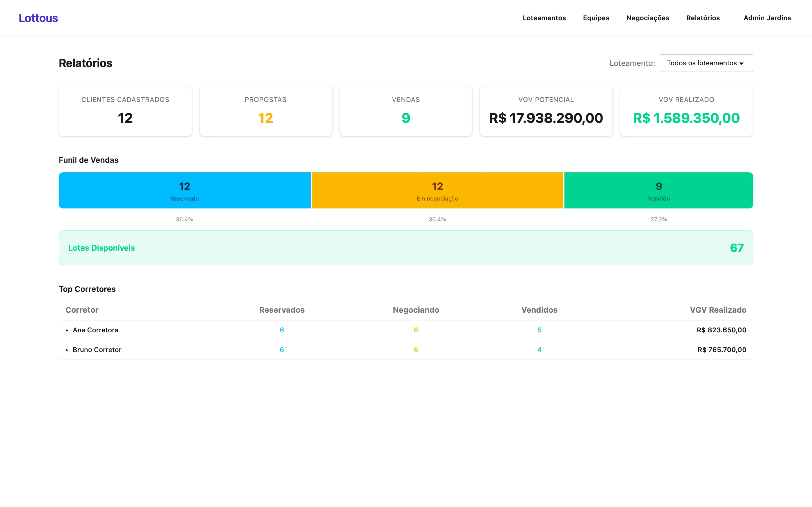812x507 pixels.
Task: Go to the Equipes page
Action: tap(596, 18)
